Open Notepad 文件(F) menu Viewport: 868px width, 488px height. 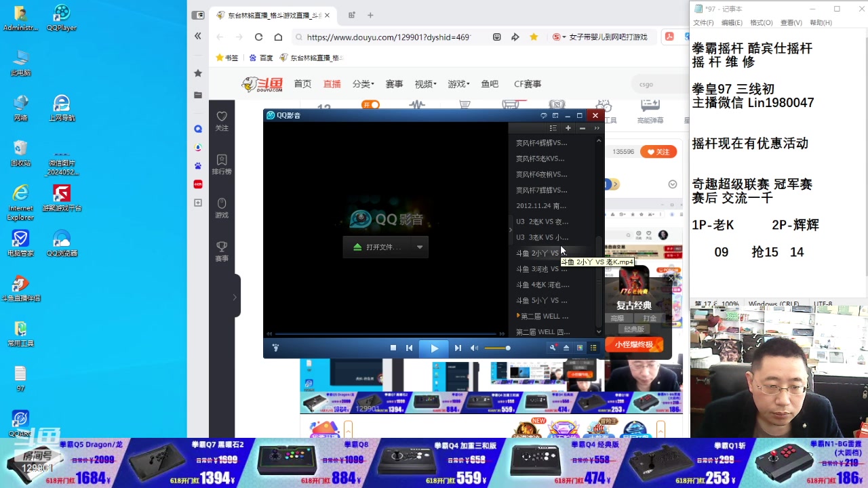click(x=703, y=22)
